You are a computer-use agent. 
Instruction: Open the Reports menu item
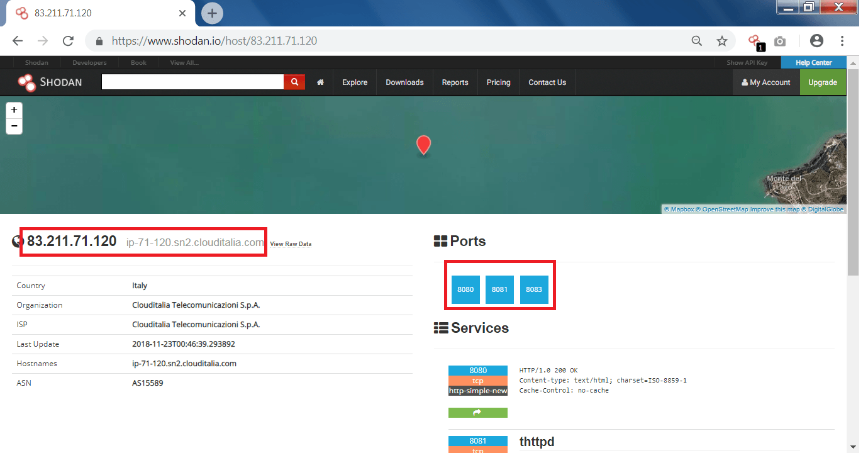tap(455, 82)
